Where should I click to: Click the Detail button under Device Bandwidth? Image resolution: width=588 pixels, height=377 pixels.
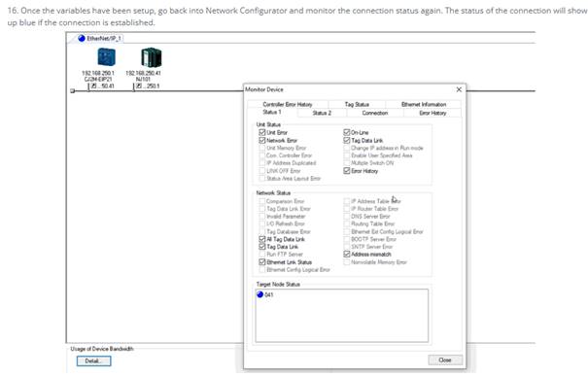click(93, 360)
